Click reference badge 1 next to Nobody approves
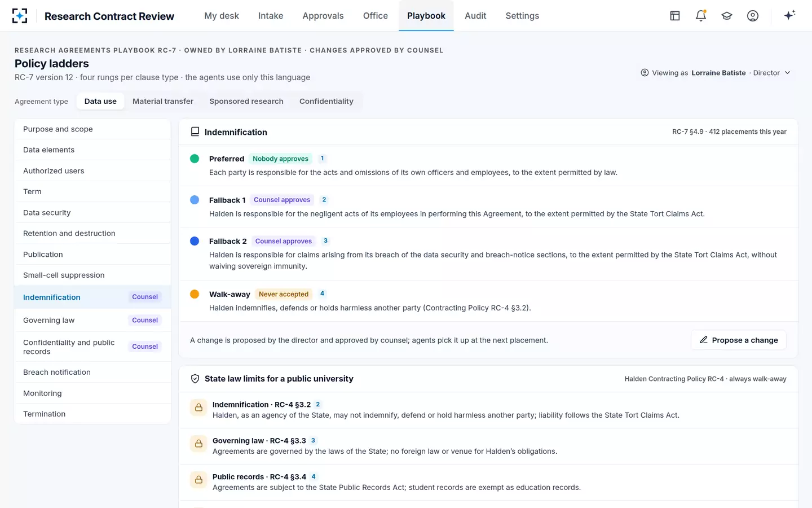Viewport: 812px width, 508px height. tap(323, 159)
